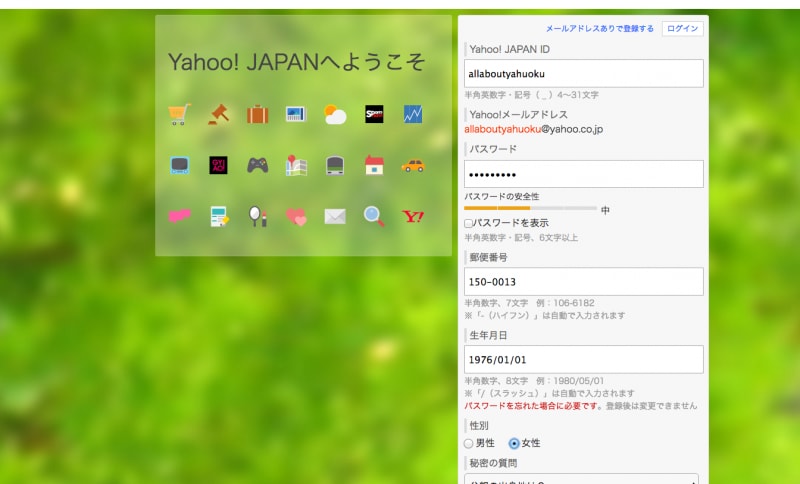This screenshot has height=484, width=800.
Task: Open the black Sportsnavi icon
Action: pos(374,114)
